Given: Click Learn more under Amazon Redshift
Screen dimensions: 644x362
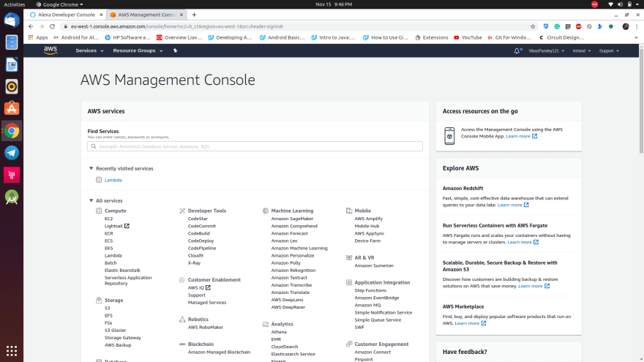Looking at the screenshot, I should pyautogui.click(x=509, y=205).
